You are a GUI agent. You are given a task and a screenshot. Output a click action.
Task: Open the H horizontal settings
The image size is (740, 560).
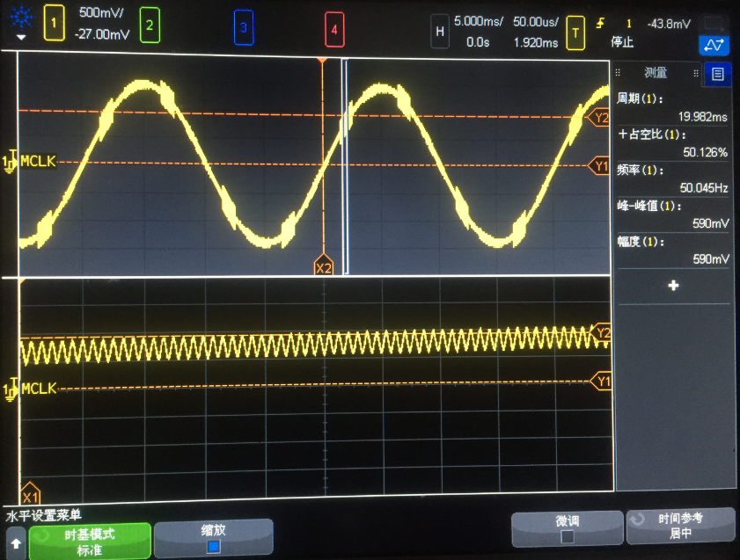click(440, 31)
